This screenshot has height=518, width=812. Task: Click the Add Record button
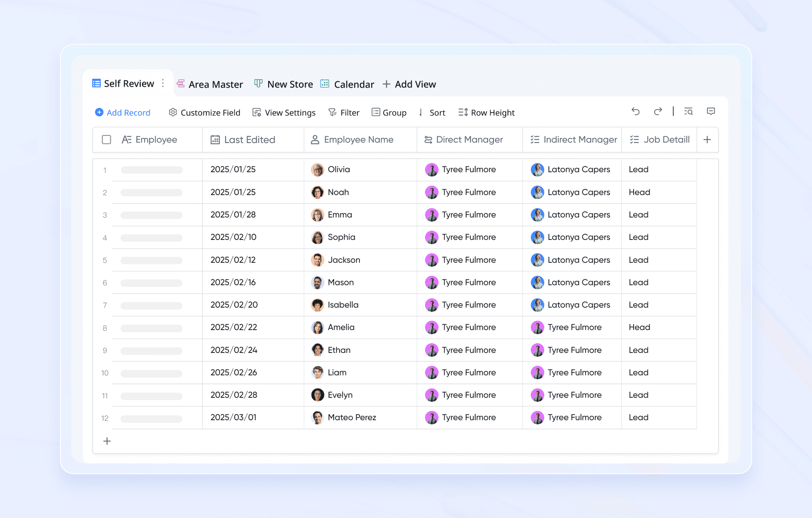[123, 113]
